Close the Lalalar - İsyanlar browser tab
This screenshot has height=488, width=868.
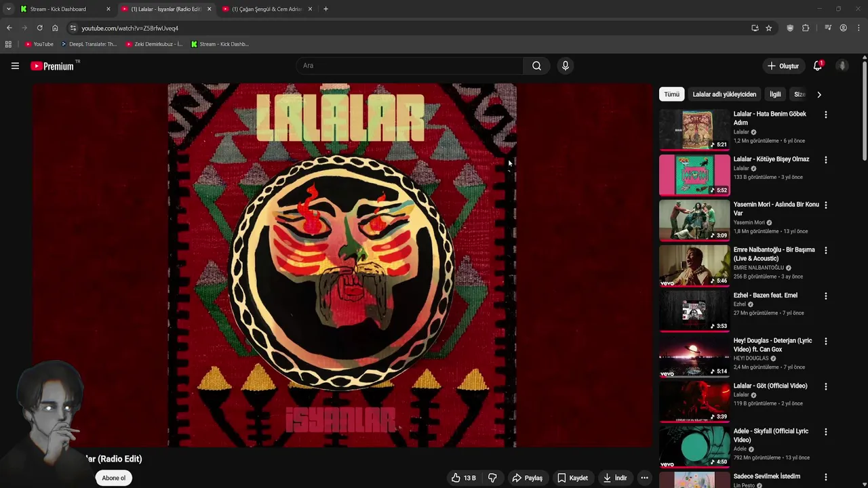[x=209, y=9]
